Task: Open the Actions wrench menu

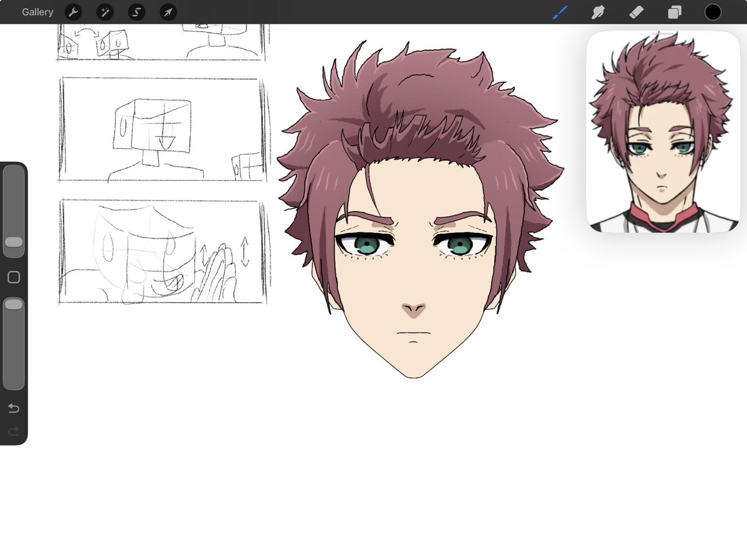Action: click(73, 12)
